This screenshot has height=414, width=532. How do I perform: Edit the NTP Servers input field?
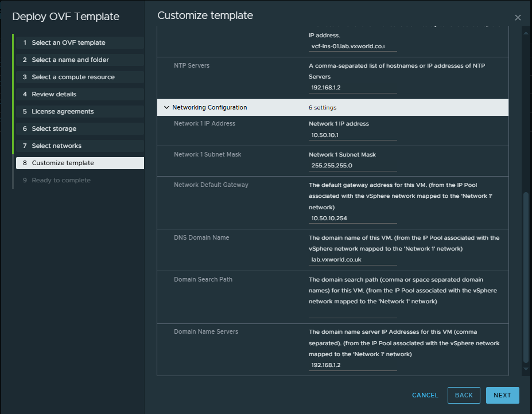pos(352,88)
